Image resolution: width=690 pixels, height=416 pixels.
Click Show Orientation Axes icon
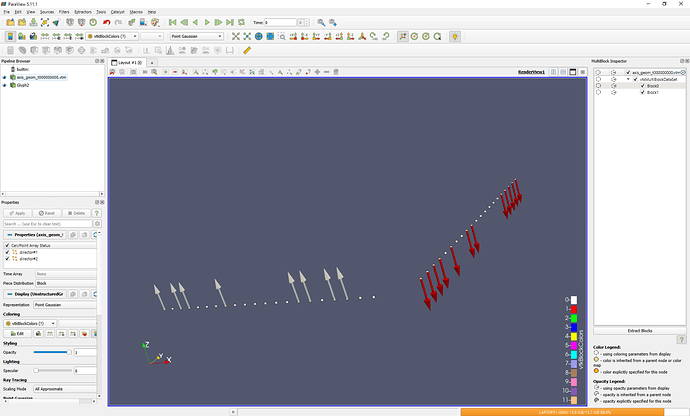pyautogui.click(x=403, y=37)
